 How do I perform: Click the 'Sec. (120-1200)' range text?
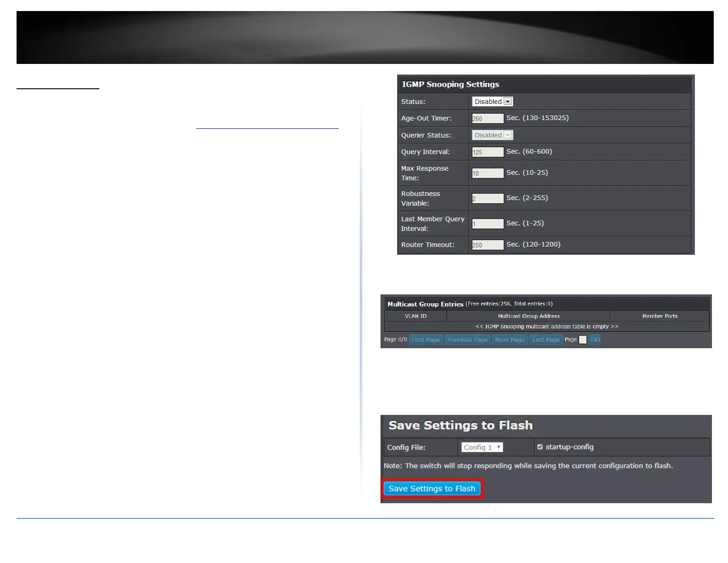(533, 244)
